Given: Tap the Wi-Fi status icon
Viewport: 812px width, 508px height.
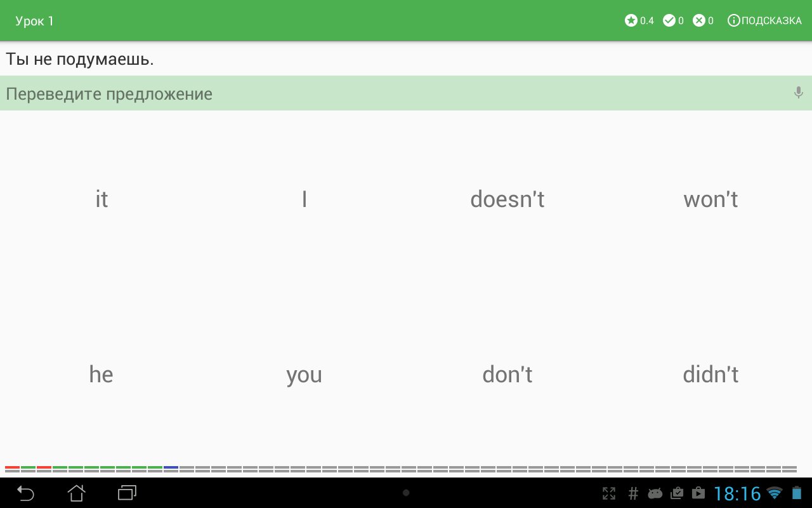Looking at the screenshot, I should click(x=774, y=493).
